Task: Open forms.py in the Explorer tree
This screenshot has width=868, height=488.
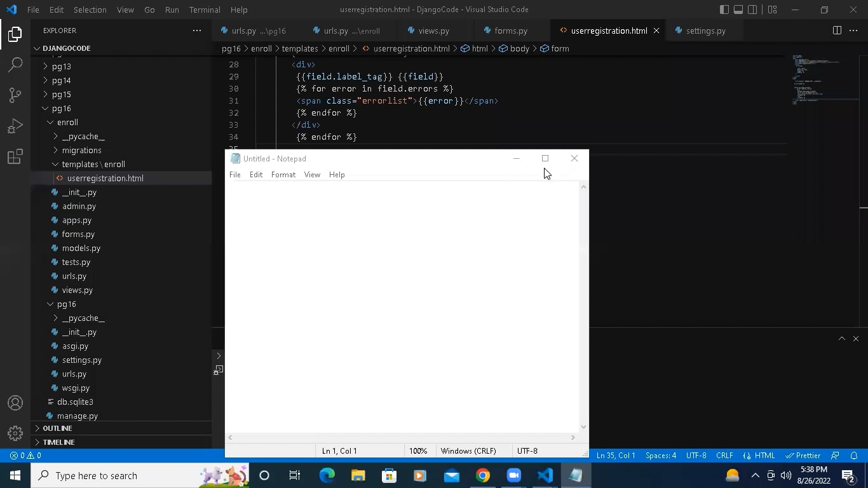Action: coord(78,234)
